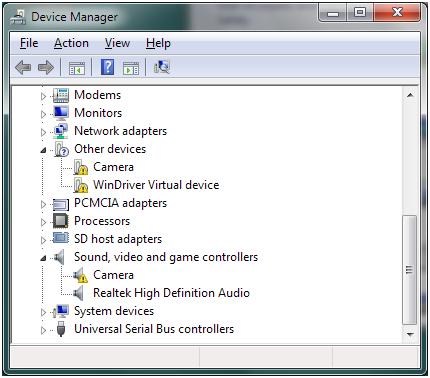430x378 pixels.
Task: Expand the Modems category
Action: point(43,96)
